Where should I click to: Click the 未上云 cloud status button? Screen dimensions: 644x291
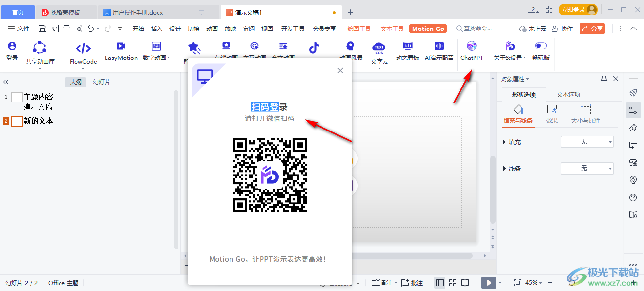tap(532, 29)
